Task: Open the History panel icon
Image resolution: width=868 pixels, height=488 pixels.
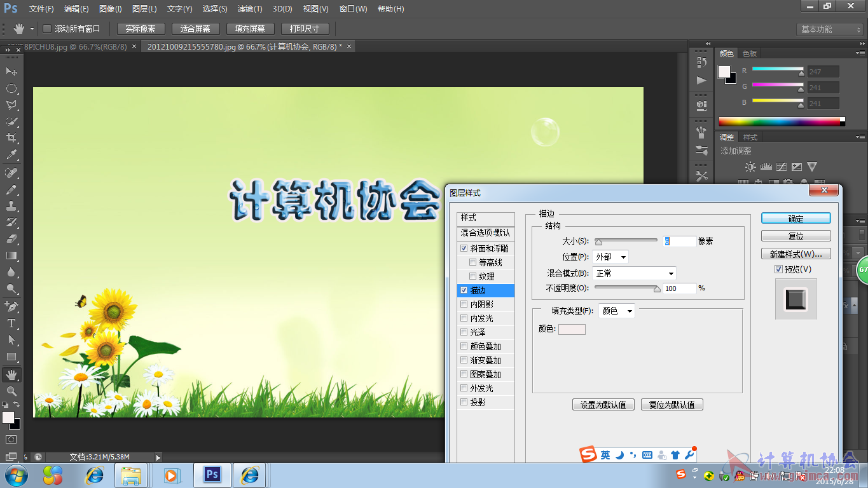Action: pos(701,62)
